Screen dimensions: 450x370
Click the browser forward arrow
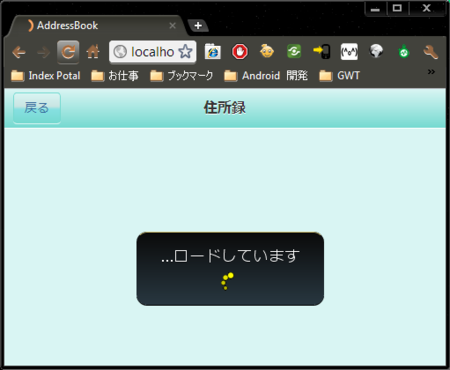[43, 52]
